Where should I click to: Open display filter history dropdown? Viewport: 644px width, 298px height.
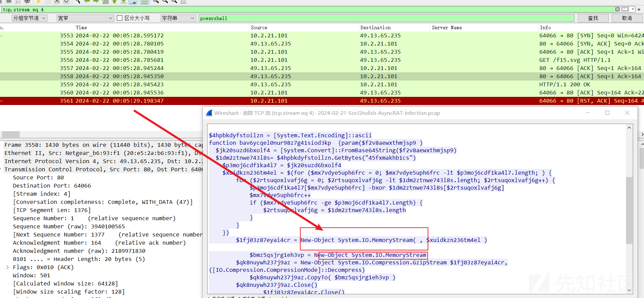point(633,10)
